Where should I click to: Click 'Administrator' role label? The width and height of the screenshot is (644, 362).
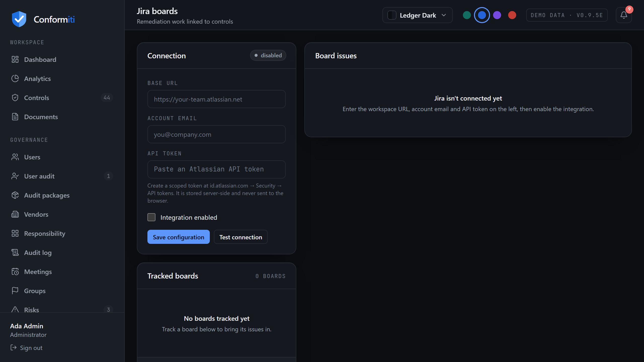tap(28, 335)
